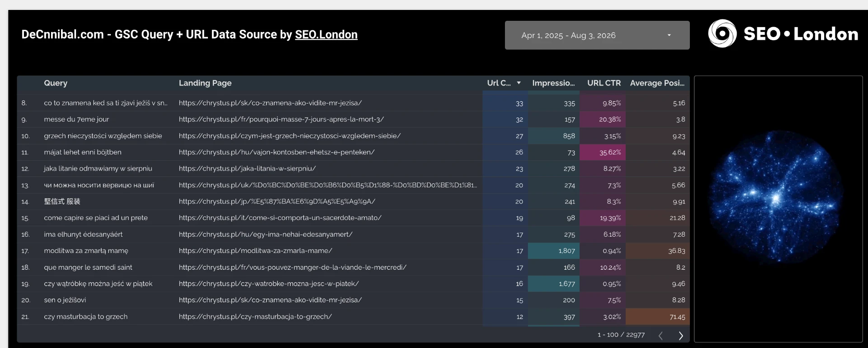Click the 10.24% URL CTR cell

(603, 267)
